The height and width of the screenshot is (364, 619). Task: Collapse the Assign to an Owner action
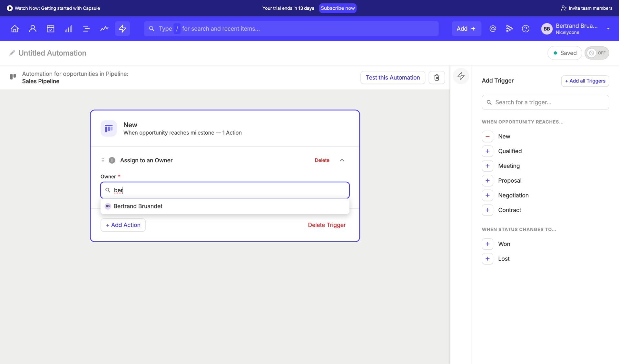tap(342, 160)
